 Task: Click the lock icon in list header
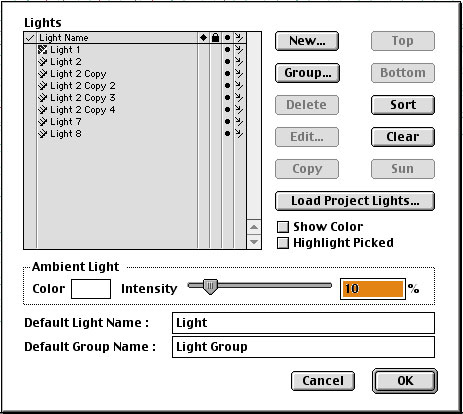(x=215, y=37)
